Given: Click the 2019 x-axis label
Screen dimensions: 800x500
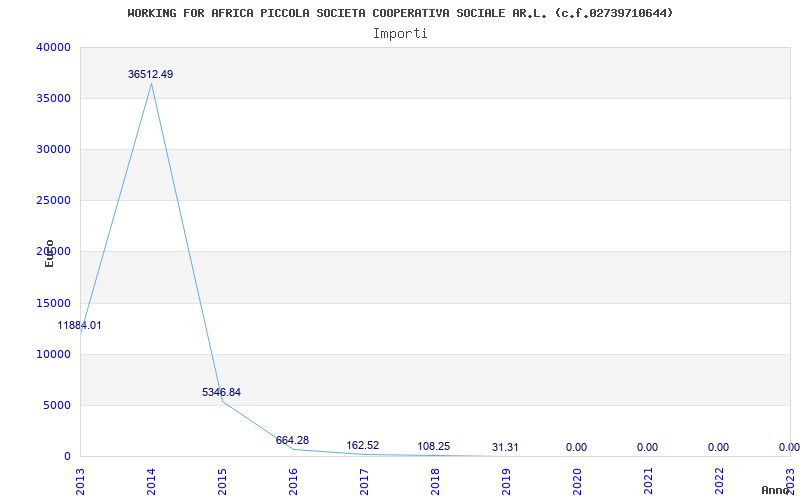Looking at the screenshot, I should point(506,482).
